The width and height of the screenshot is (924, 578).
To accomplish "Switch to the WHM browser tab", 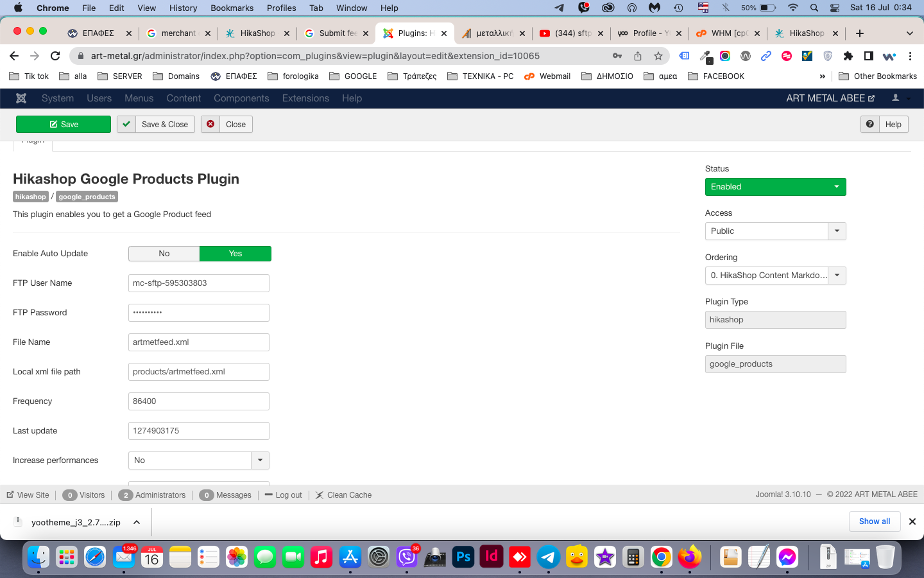I will [x=728, y=33].
